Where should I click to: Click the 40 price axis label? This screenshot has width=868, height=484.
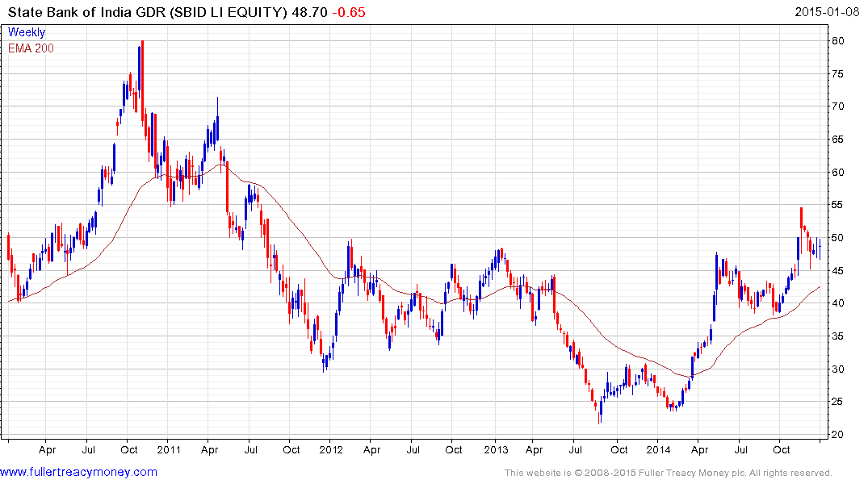tap(837, 303)
